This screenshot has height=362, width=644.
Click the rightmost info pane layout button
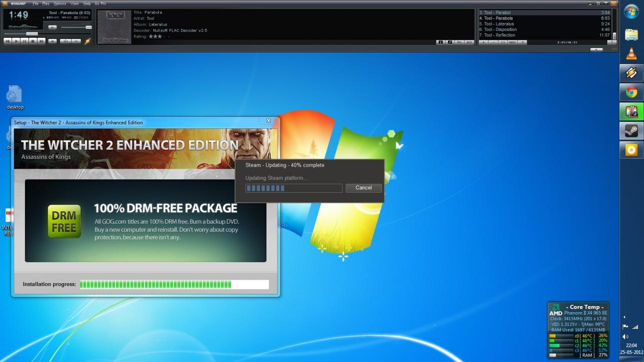469,42
